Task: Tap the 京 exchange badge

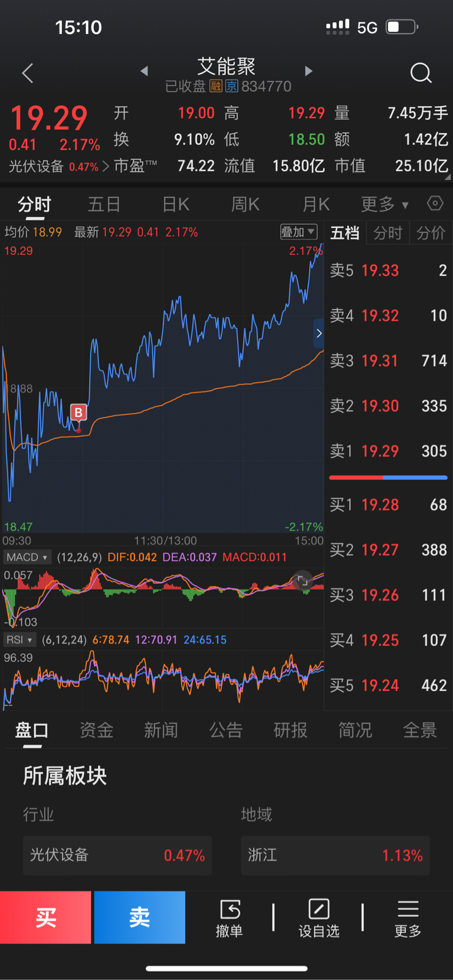Action: coord(232,87)
